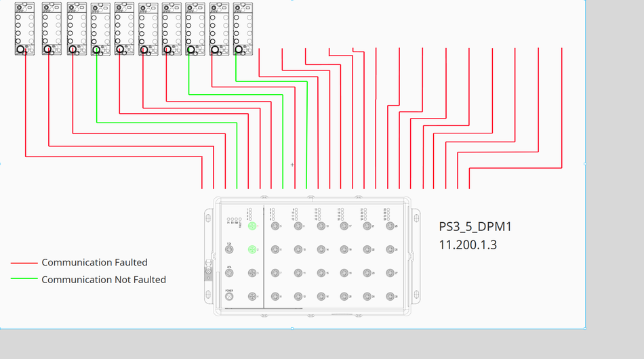This screenshot has width=644, height=359.
Task: Click port 4 on the switch
Action: click(252, 297)
